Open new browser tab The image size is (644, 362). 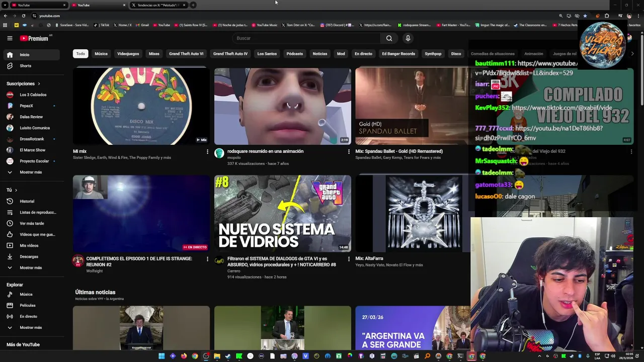pos(193,5)
